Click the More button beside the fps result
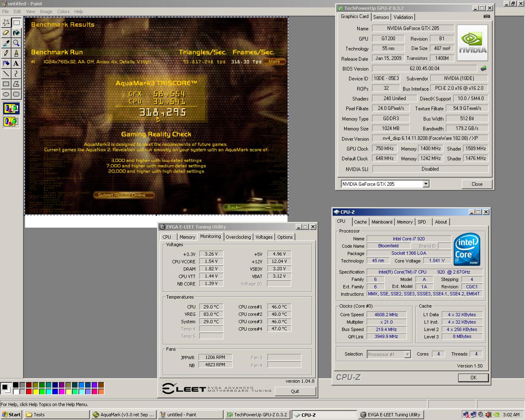The image size is (525, 420). pos(274,62)
